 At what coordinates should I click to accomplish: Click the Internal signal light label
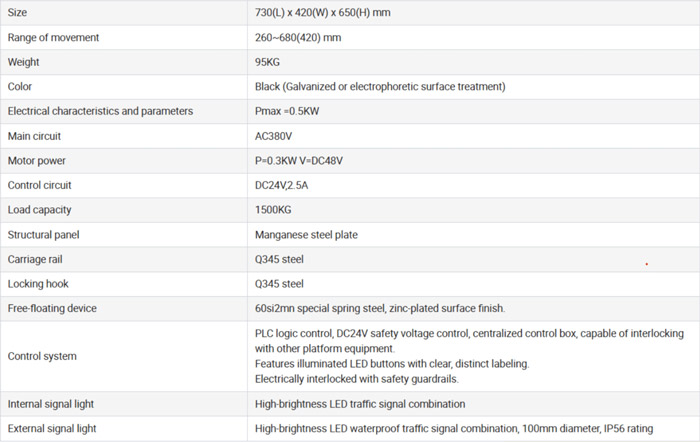point(50,404)
